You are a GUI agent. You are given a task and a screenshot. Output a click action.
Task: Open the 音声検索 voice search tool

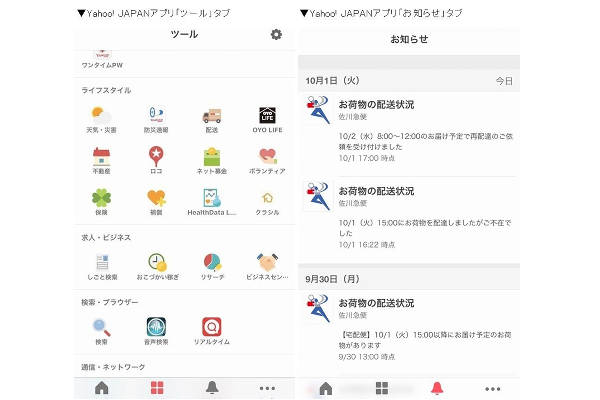click(156, 331)
